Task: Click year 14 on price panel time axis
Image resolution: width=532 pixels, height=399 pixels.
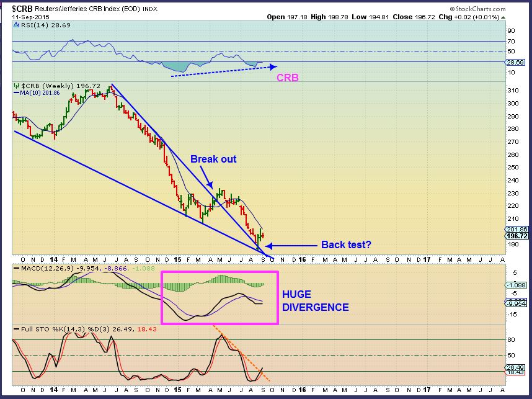Action: click(53, 260)
